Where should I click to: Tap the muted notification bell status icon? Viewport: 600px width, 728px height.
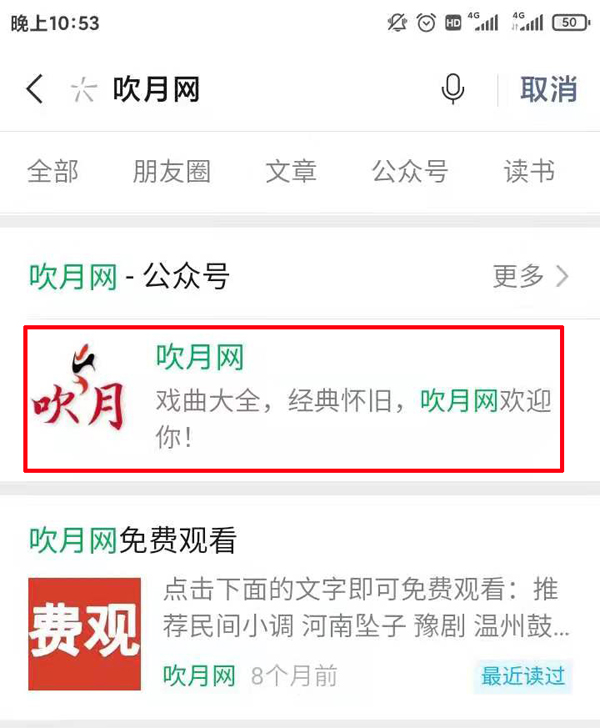[397, 22]
